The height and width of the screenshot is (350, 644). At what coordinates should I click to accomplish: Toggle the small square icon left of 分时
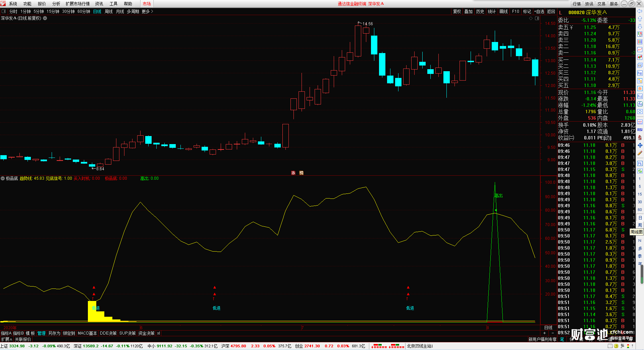(x=4, y=11)
